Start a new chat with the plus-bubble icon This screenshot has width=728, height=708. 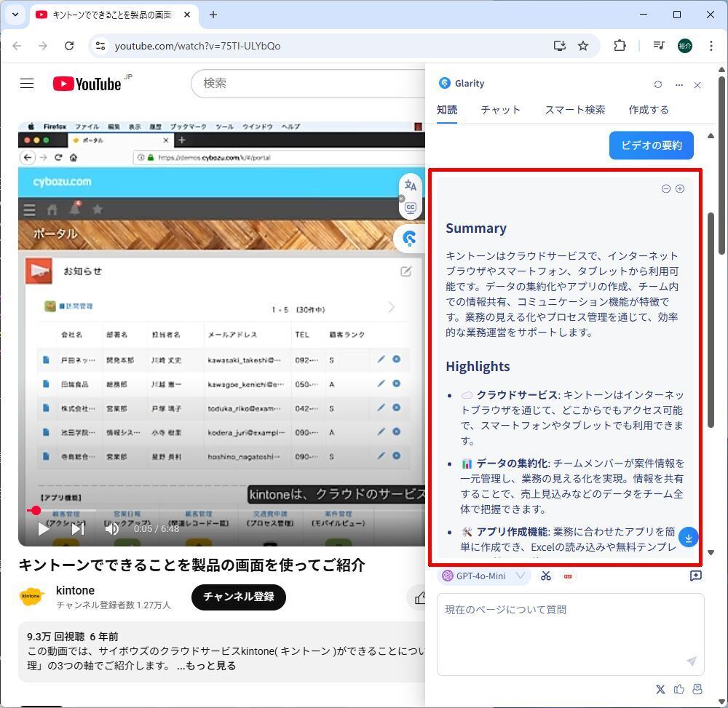click(x=695, y=576)
